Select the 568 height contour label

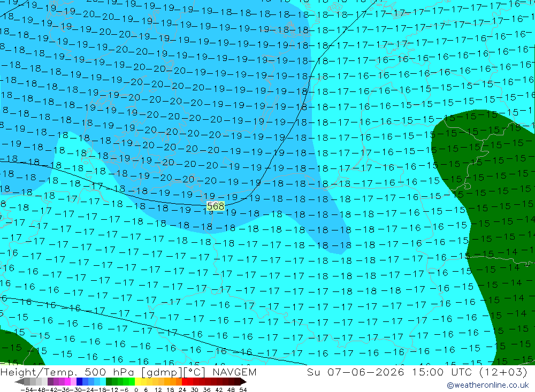click(216, 206)
